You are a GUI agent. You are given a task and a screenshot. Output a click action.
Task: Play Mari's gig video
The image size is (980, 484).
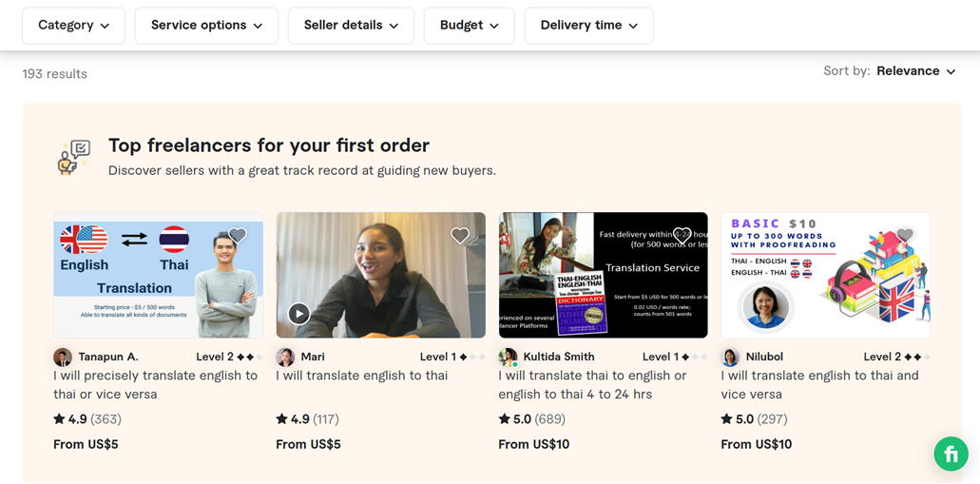point(298,313)
